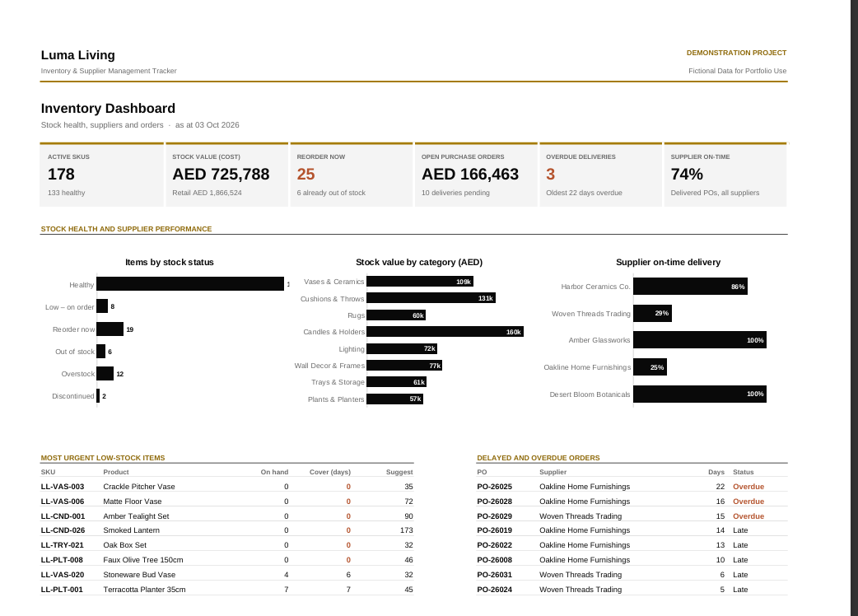Viewport: 858px width, 616px height.
Task: Click the Luma Living title
Action: 77,55
